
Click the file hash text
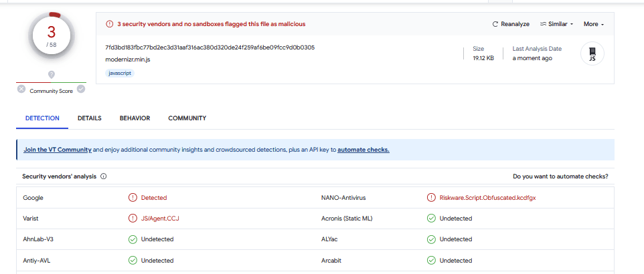(x=210, y=47)
